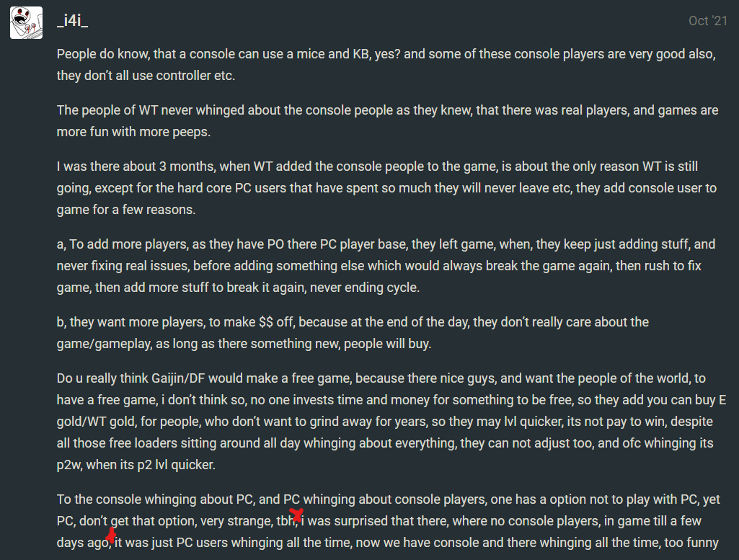The width and height of the screenshot is (739, 560).
Task: Click the red blob mark before 'it was just'
Action: pos(110,535)
